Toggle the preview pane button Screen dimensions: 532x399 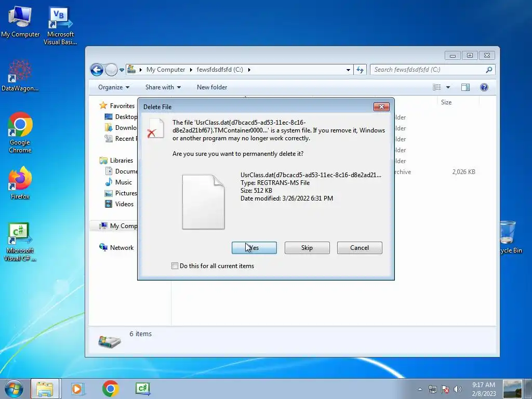[465, 87]
